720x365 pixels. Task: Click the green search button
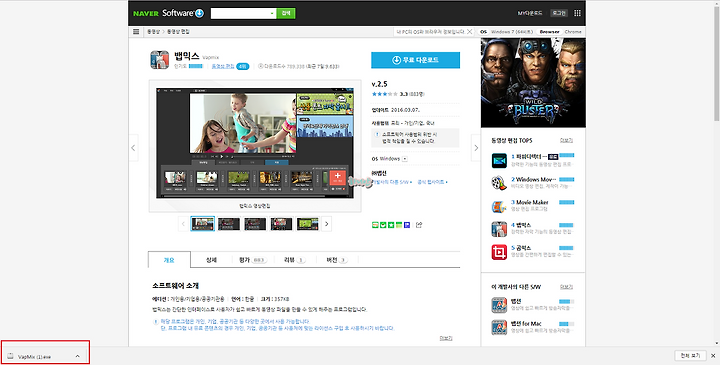click(x=286, y=13)
